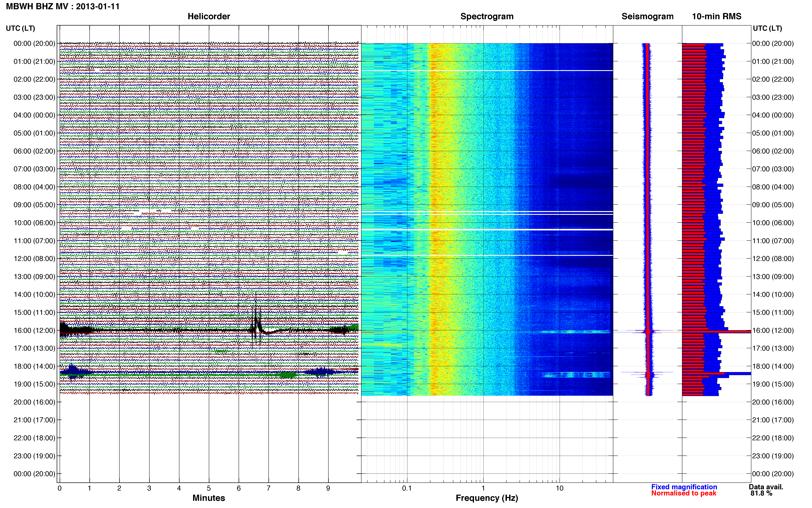
Task: Click tick label 4 on the Minutes axis
Action: coord(179,488)
